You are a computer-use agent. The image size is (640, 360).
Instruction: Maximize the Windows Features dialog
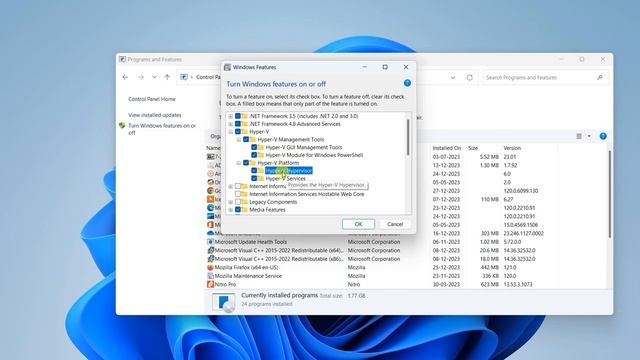tap(385, 67)
